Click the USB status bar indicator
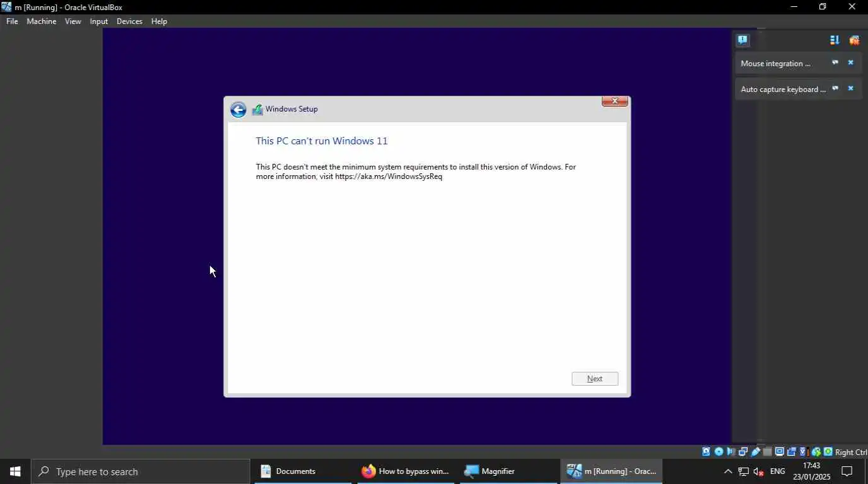868x484 pixels. (755, 452)
